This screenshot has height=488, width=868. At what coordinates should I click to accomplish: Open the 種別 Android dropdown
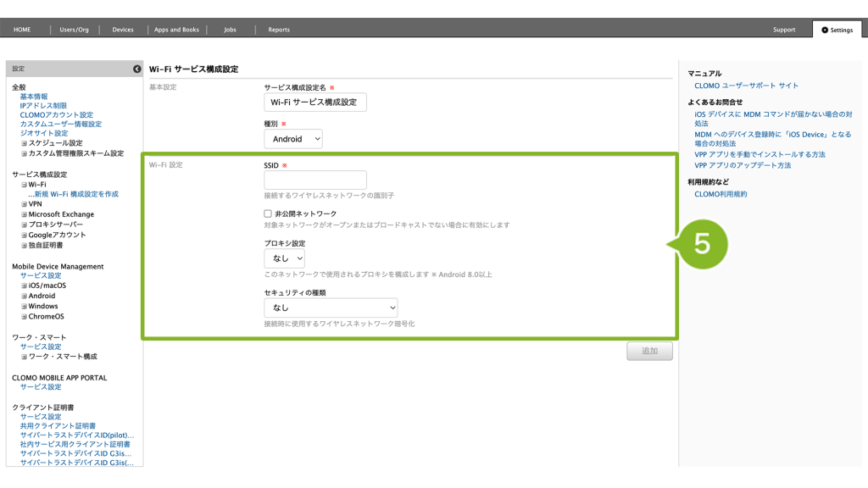pos(293,139)
